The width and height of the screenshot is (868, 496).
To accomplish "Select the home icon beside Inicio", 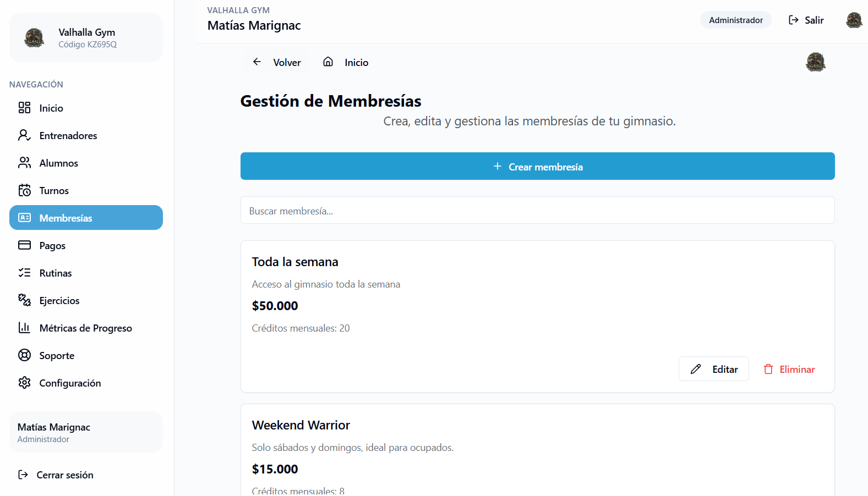I will (x=328, y=62).
